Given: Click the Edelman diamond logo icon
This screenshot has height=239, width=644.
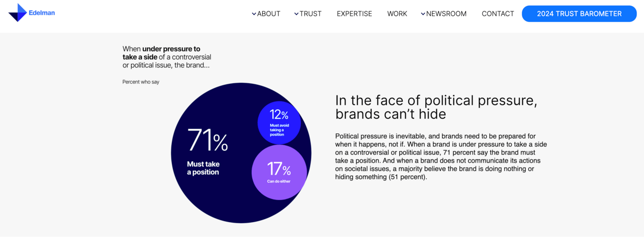Looking at the screenshot, I should click(17, 13).
